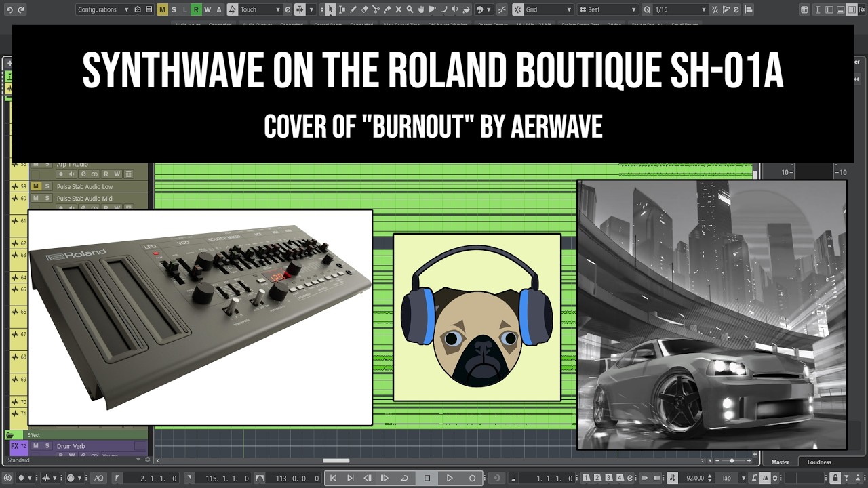Solo the Pulse Stab Audio Low track
The width and height of the screenshot is (868, 488).
pos(47,186)
